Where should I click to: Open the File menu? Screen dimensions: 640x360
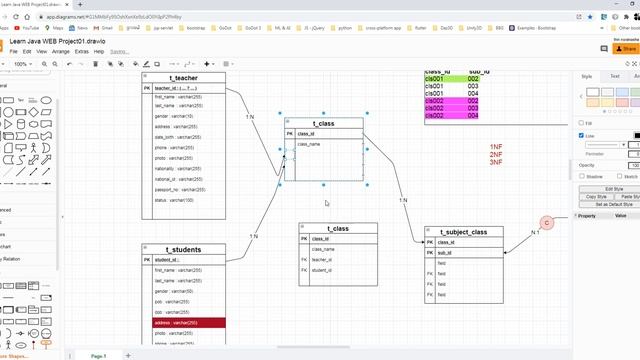click(x=13, y=52)
